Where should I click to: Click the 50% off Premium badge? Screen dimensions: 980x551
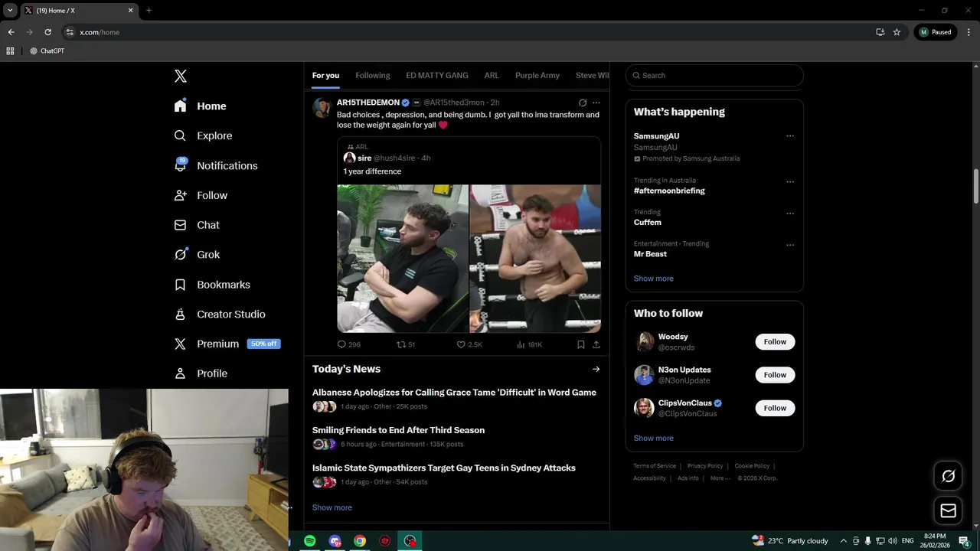(263, 344)
